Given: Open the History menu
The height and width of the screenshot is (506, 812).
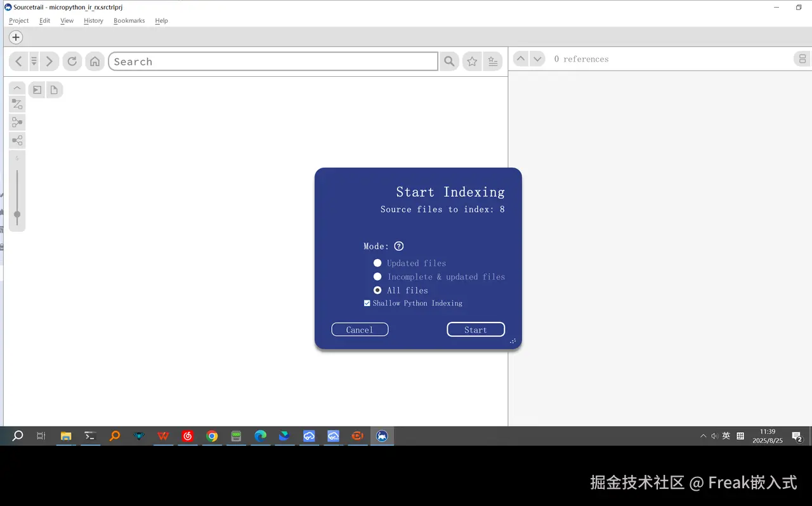Looking at the screenshot, I should point(93,20).
